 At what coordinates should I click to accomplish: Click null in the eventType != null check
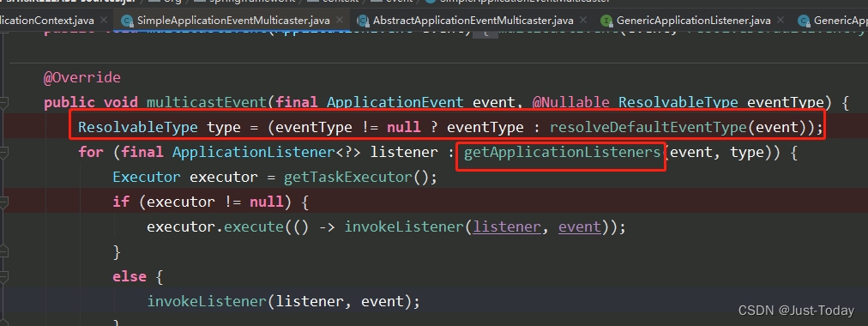pos(404,127)
